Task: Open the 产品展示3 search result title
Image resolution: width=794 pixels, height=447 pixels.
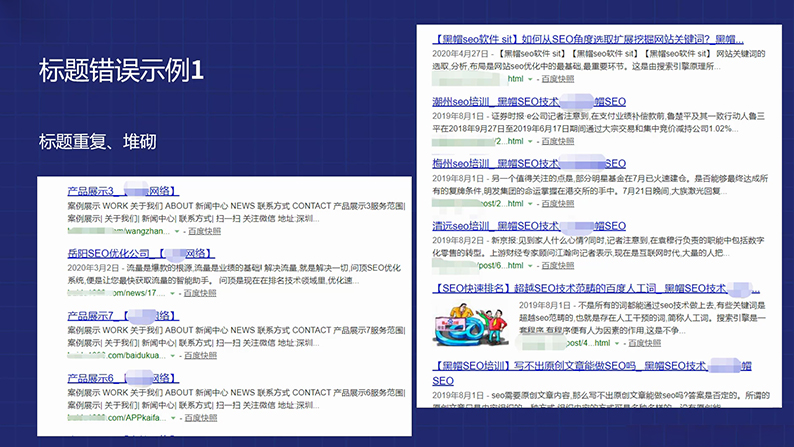Action: pyautogui.click(x=123, y=191)
